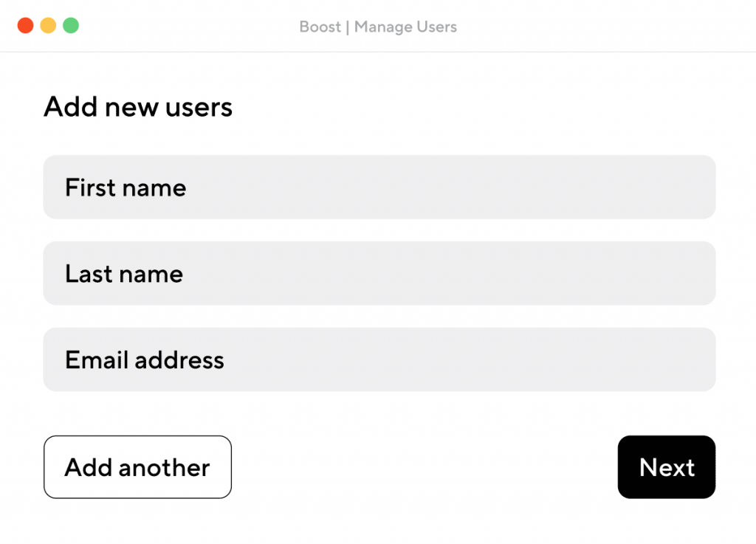The width and height of the screenshot is (756, 544).
Task: Add another user row with the outlined button
Action: coord(137,467)
